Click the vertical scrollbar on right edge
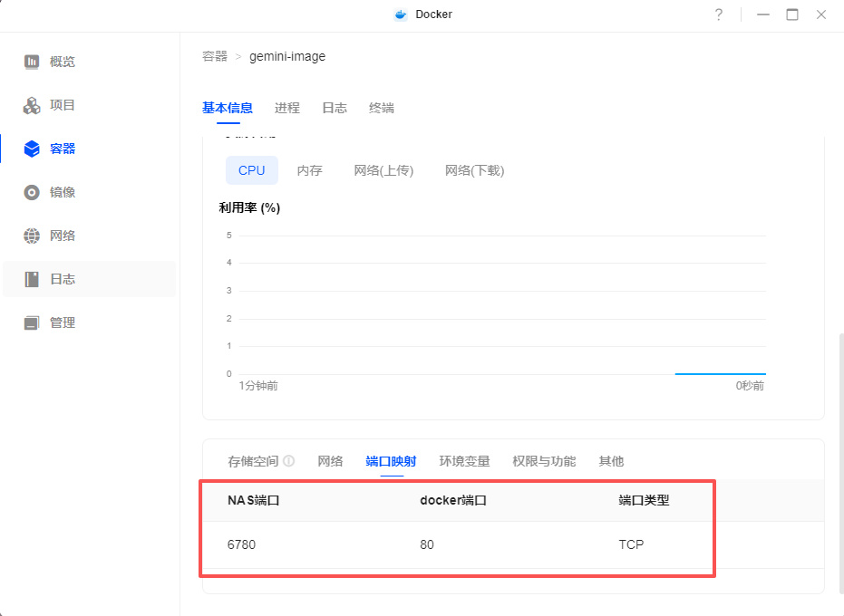This screenshot has height=616, width=844. (840, 463)
